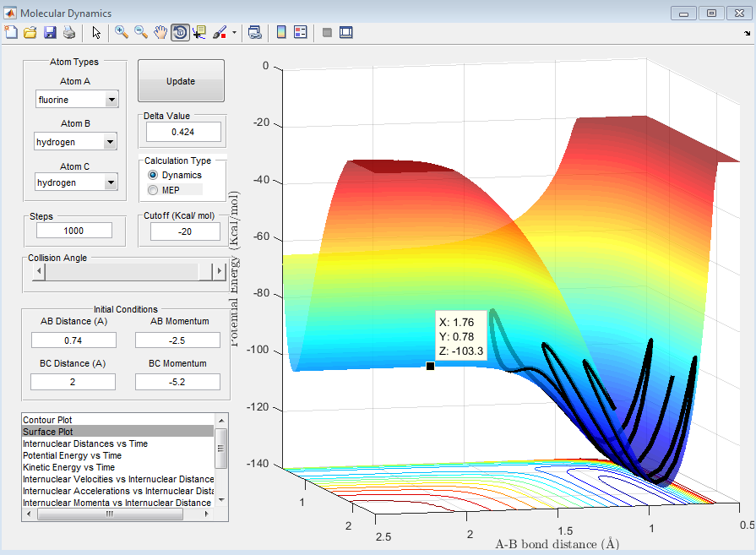
Task: Insert a colorbar from the toolbar
Action: (281, 32)
